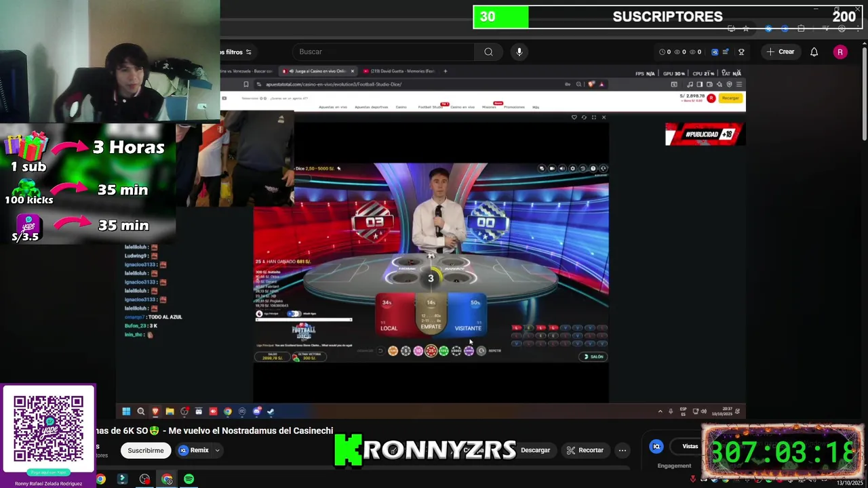This screenshot has height=488, width=868.
Task: Click the Crear button
Action: pos(780,52)
